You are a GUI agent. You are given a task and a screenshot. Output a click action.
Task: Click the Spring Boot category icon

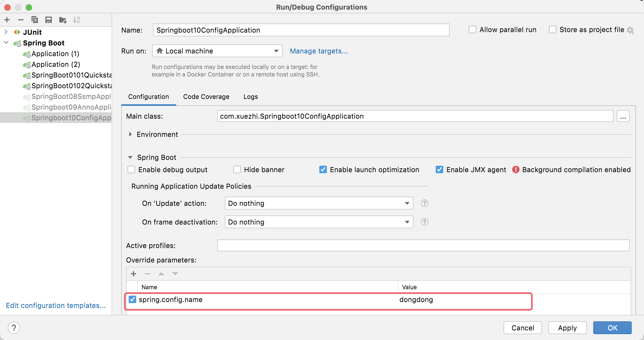pyautogui.click(x=17, y=43)
